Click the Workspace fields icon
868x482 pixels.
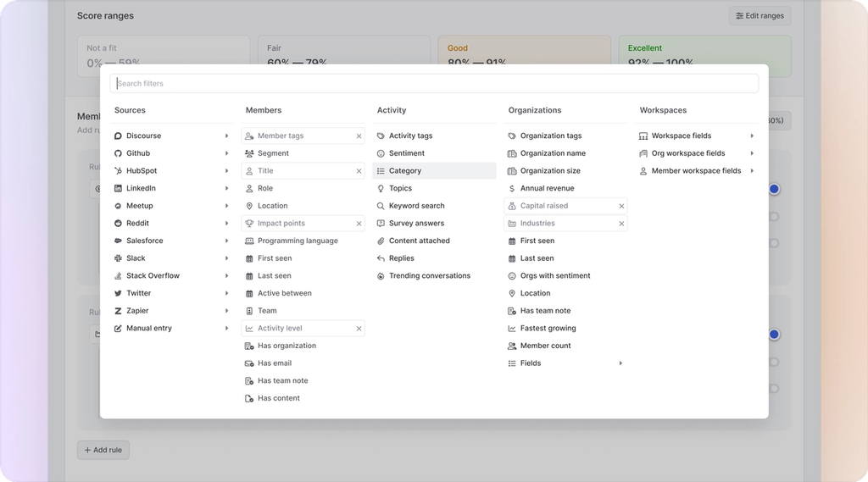643,136
